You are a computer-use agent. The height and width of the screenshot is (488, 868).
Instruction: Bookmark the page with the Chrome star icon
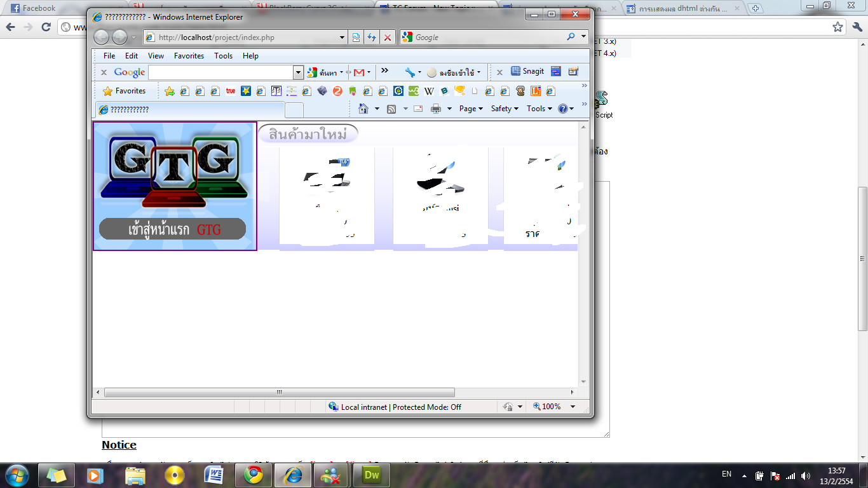[x=838, y=27]
